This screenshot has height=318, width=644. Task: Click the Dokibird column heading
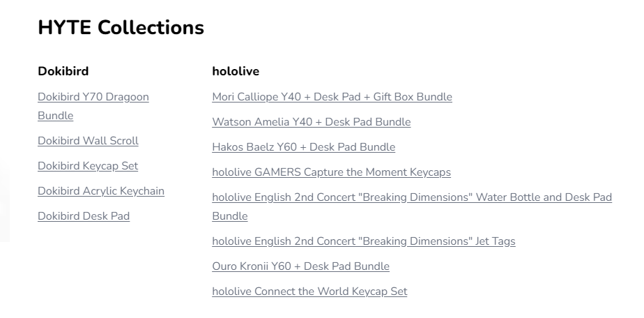pos(63,71)
